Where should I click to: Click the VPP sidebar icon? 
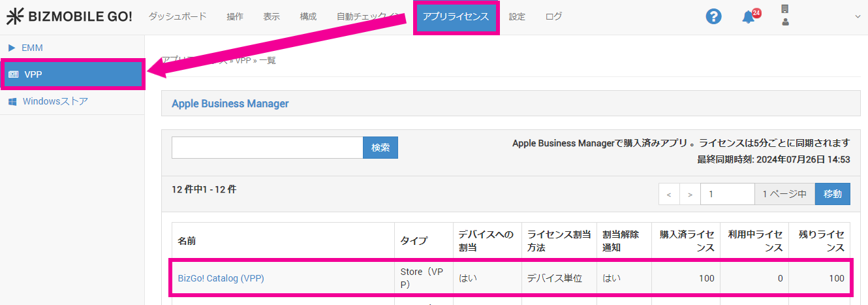click(14, 74)
